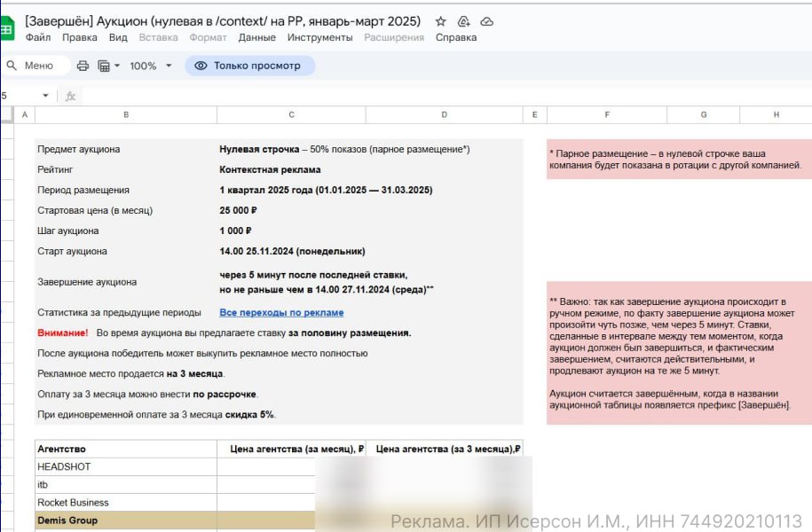
Task: Open the Google Sheets home icon
Action: [6, 29]
